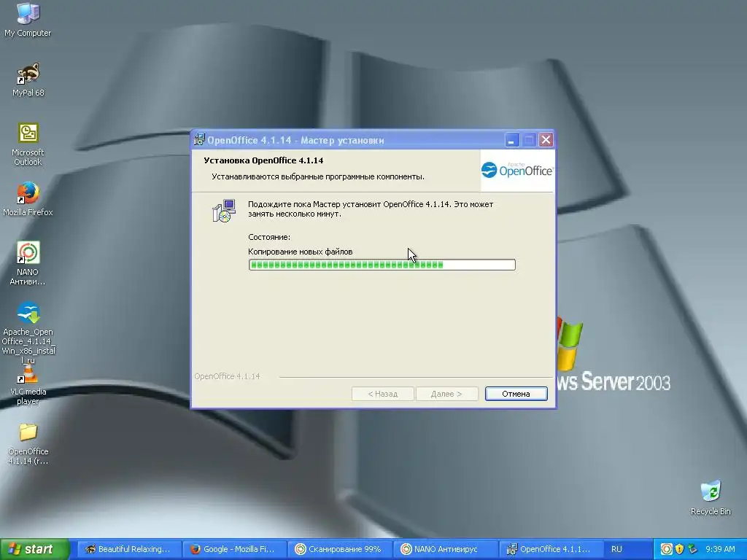Click the Состояние: label
Viewport: 747px width, 560px height.
click(268, 237)
